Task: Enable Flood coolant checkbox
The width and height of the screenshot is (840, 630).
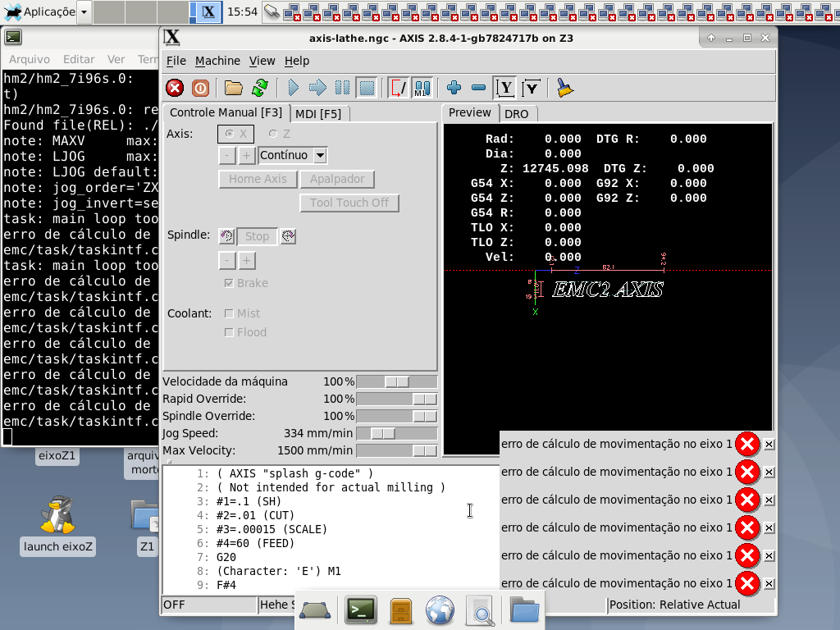Action: pyautogui.click(x=229, y=333)
